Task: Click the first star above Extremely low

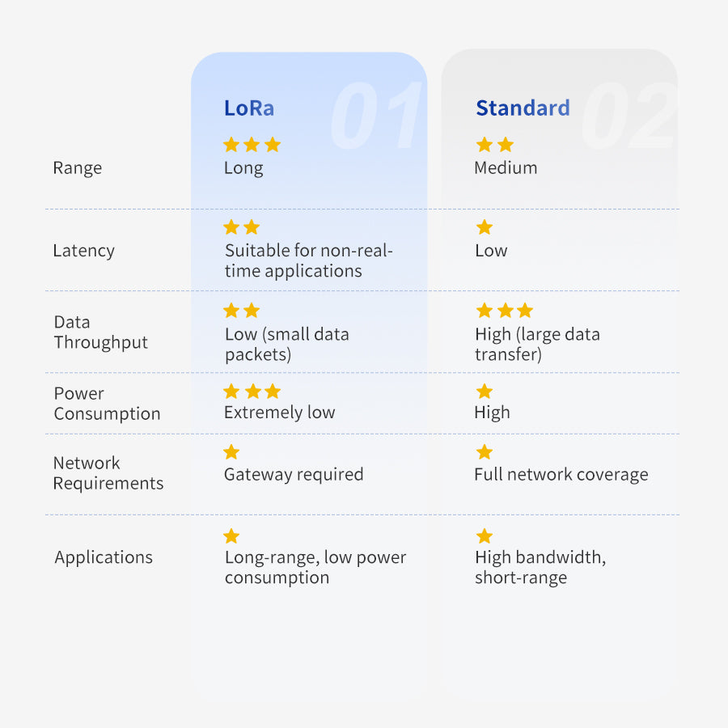Action: coord(231,392)
